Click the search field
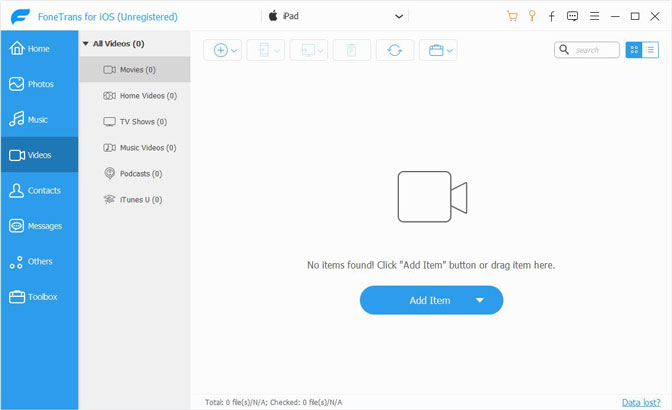The height and width of the screenshot is (410, 672). click(x=587, y=50)
